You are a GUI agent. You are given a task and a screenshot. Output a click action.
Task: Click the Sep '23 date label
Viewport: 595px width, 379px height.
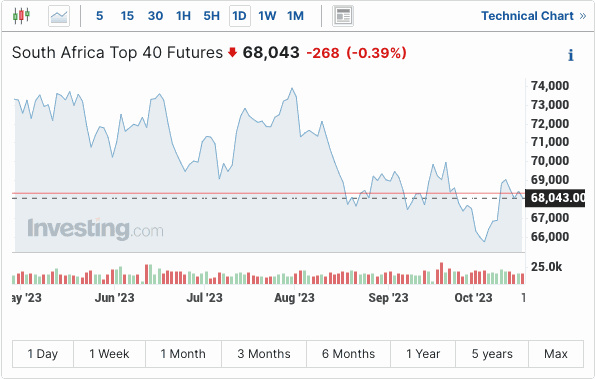388,297
